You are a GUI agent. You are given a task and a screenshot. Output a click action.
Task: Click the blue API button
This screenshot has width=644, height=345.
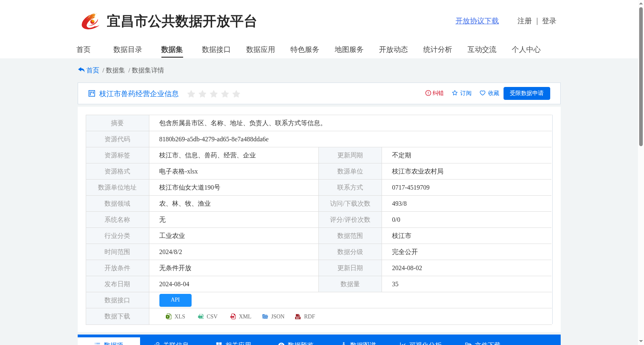click(x=175, y=300)
